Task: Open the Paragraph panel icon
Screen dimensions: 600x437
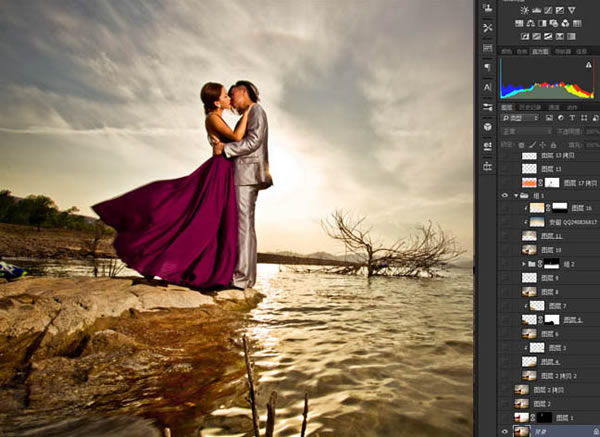Action: (x=488, y=67)
